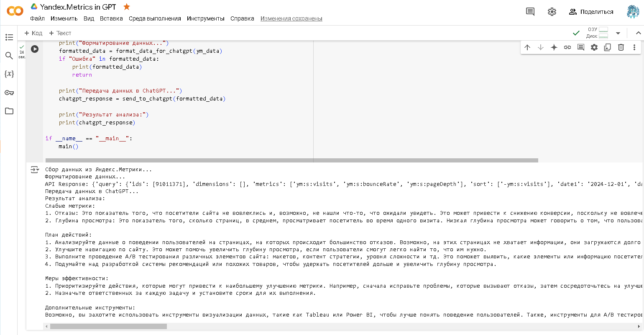This screenshot has height=335, width=644.
Task: Toggle the star on the notebook title
Action: point(127,7)
